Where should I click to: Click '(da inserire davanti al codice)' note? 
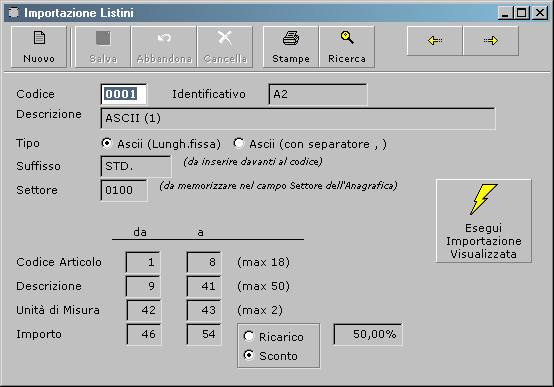[x=253, y=162]
